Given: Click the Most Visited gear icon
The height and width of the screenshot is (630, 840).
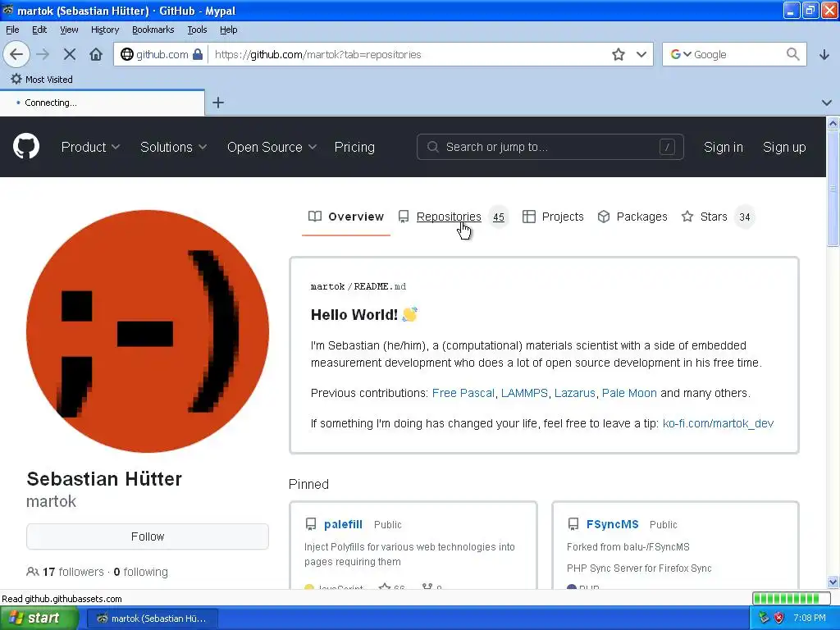Looking at the screenshot, I should [x=16, y=79].
